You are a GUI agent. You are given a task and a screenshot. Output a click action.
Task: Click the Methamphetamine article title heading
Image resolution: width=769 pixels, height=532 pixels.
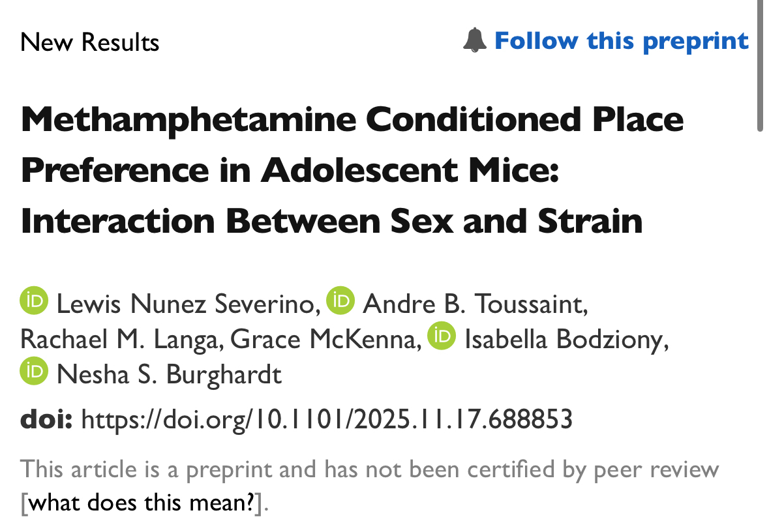click(x=352, y=170)
